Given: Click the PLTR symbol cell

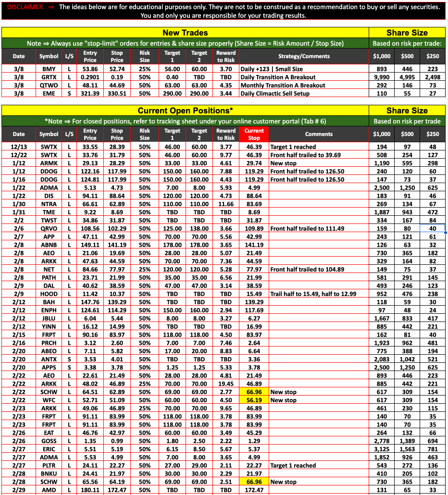Looking at the screenshot, I should click(x=49, y=466).
